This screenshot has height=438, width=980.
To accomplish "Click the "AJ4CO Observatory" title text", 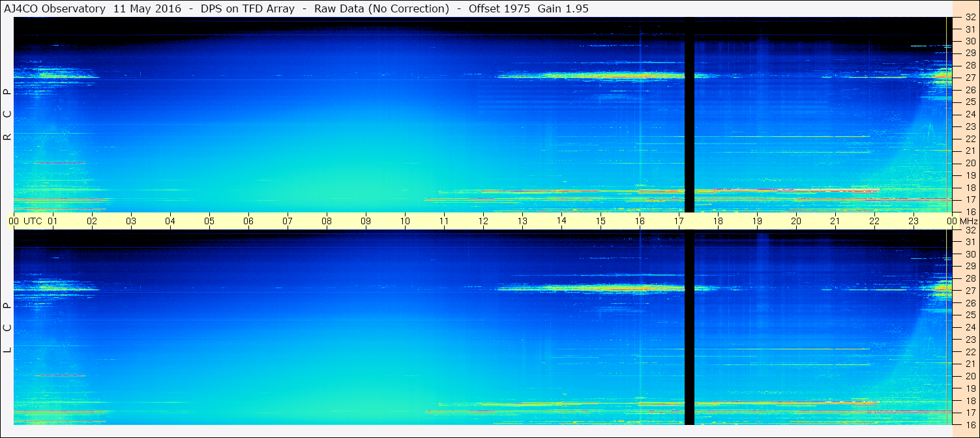I will (x=55, y=8).
